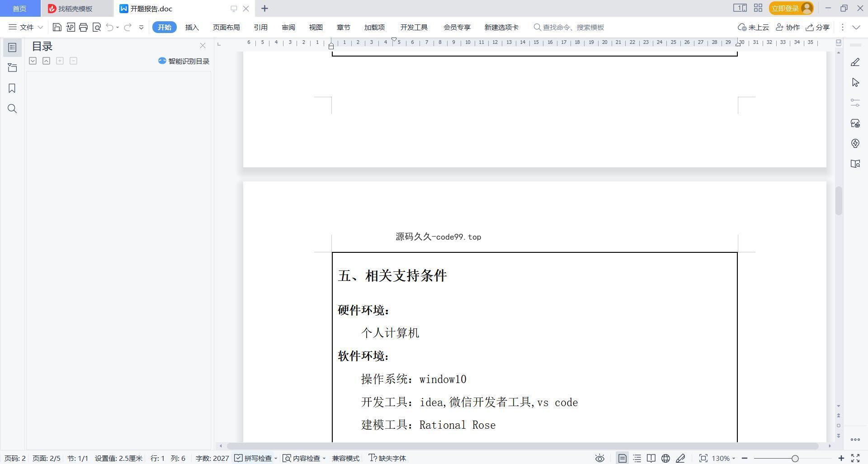Click the missing fonts indicator
This screenshot has width=868, height=464.
click(387, 458)
